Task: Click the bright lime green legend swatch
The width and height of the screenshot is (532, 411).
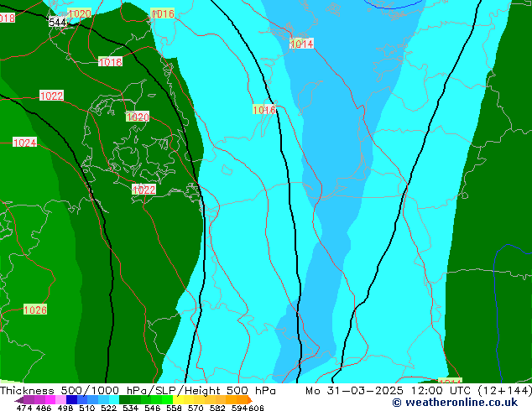Action: (167, 399)
